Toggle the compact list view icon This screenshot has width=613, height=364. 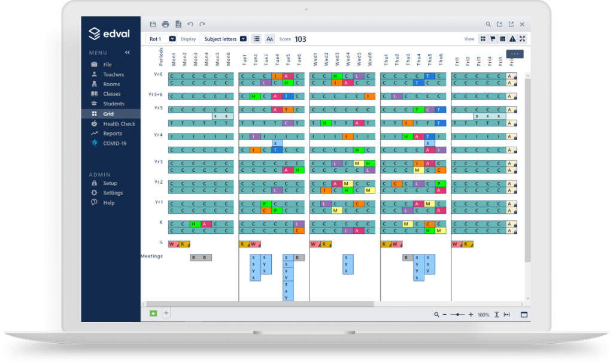pos(256,38)
